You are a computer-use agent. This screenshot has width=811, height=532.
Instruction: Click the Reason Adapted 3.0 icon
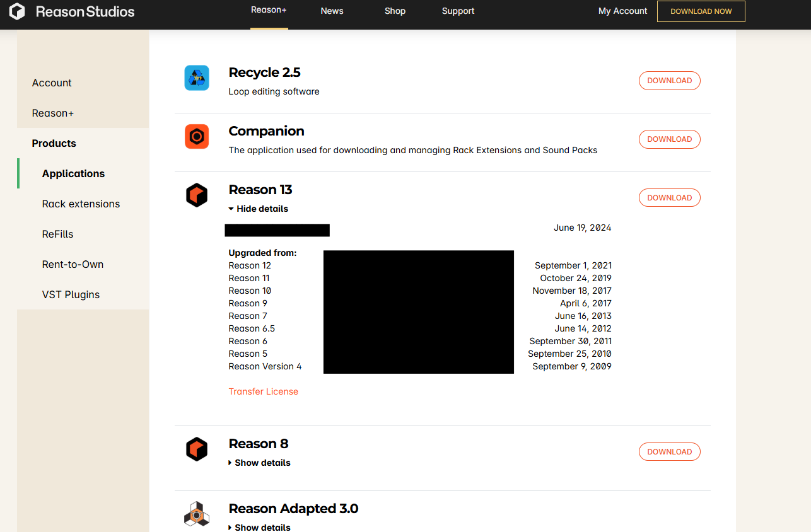coord(197,514)
